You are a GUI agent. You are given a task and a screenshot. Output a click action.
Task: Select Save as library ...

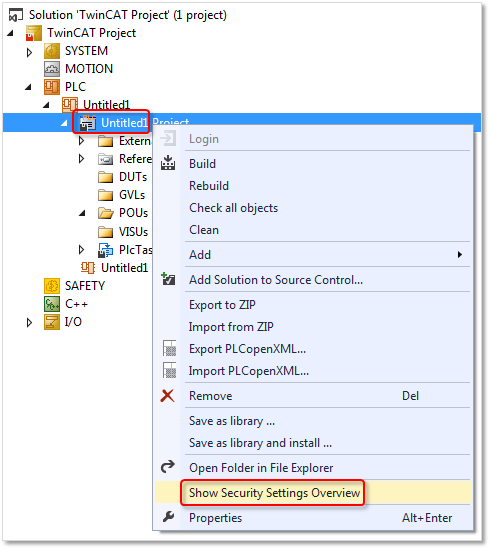pos(313,421)
